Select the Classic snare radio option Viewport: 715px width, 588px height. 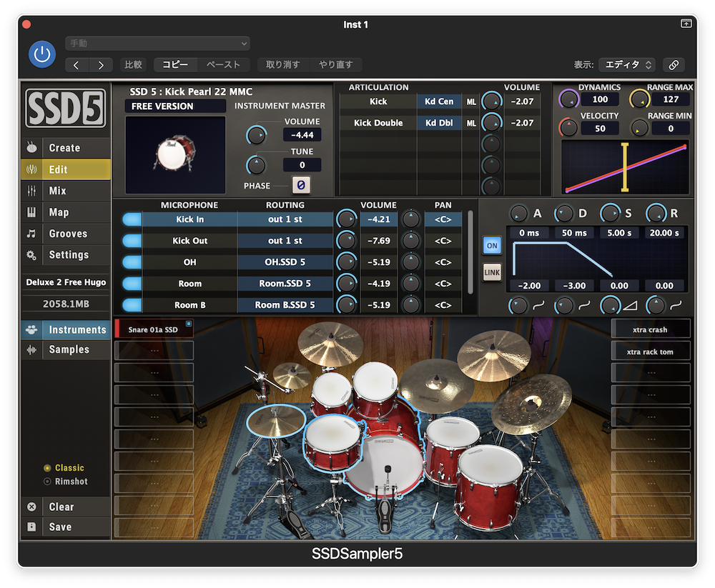(x=47, y=468)
